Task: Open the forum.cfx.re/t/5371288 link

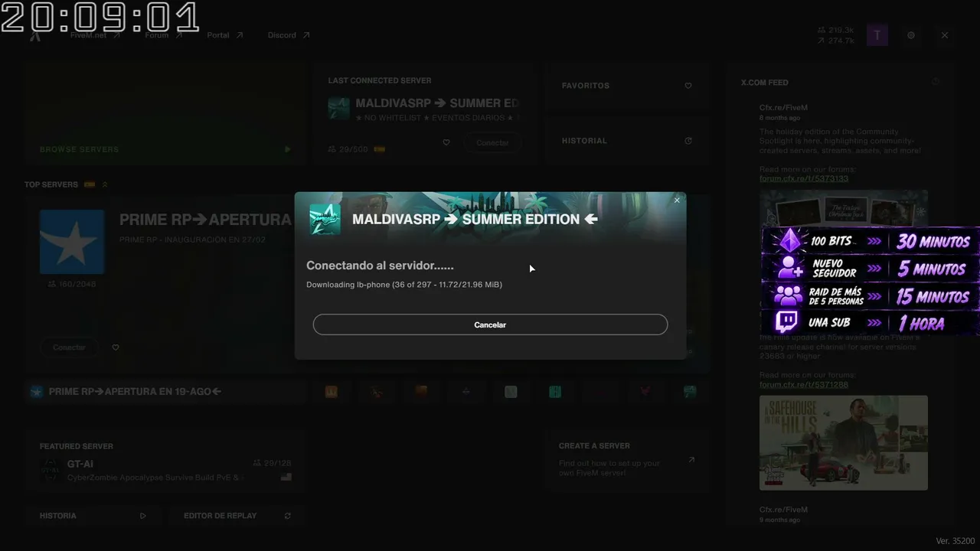Action: click(x=804, y=385)
